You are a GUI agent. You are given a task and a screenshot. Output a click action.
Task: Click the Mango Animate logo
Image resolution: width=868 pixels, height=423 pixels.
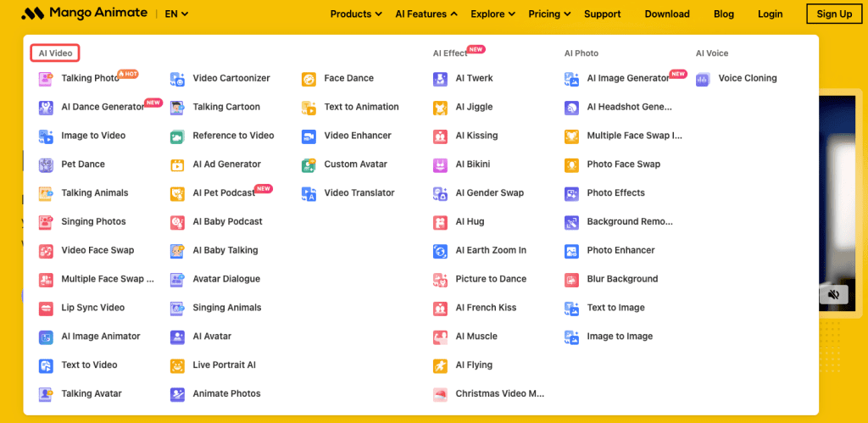pos(83,14)
